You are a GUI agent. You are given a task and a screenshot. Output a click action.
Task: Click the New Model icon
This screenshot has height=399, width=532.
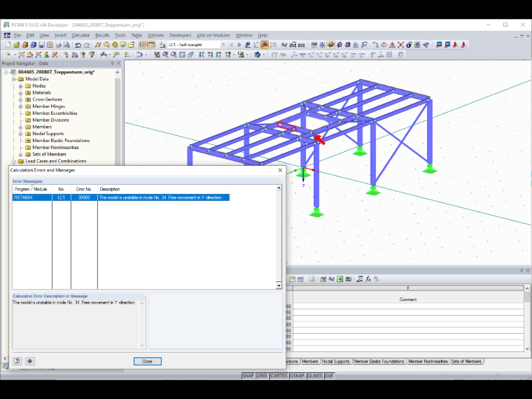(x=8, y=44)
